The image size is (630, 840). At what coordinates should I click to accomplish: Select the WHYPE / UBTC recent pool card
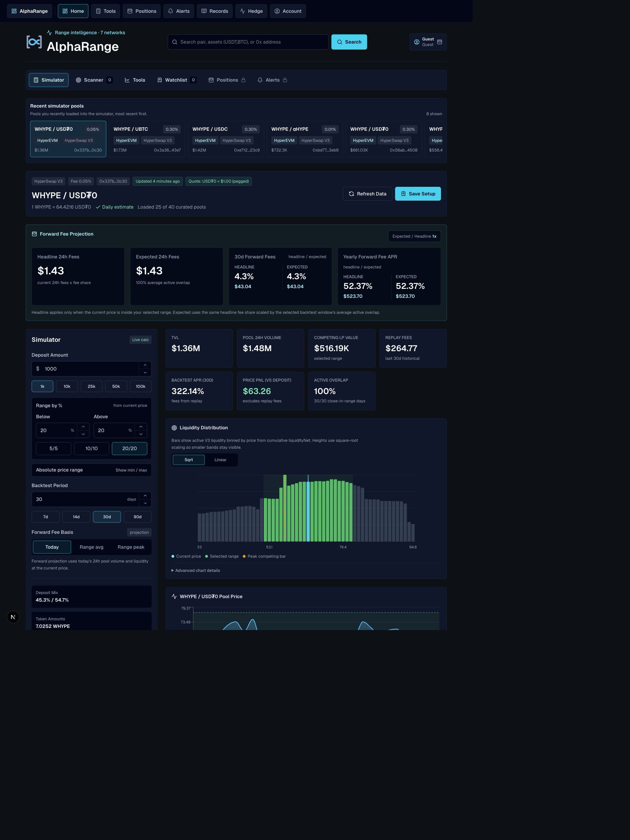pyautogui.click(x=147, y=139)
